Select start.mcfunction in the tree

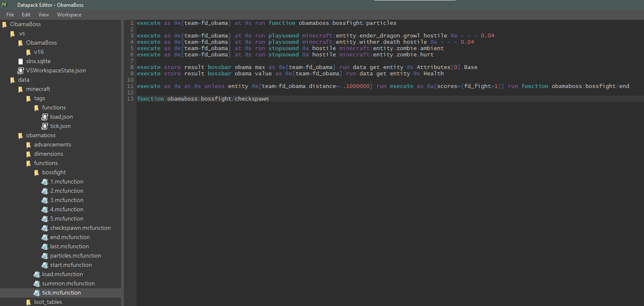pyautogui.click(x=71, y=265)
